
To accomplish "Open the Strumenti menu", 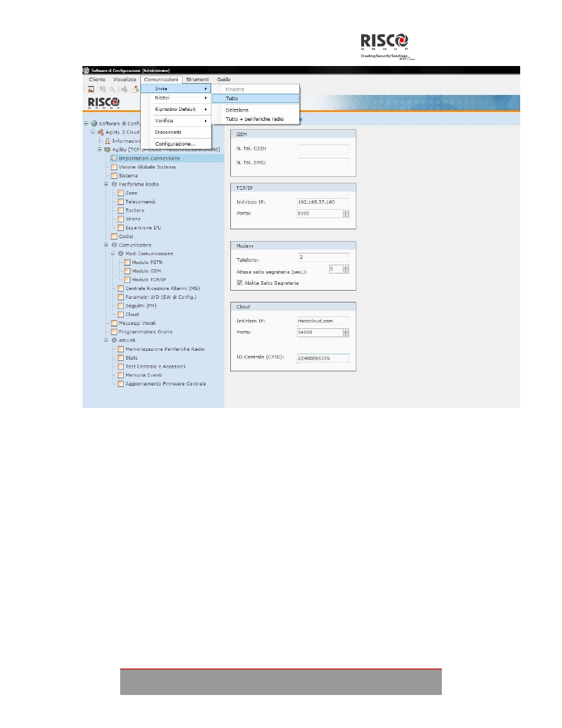I will [197, 80].
